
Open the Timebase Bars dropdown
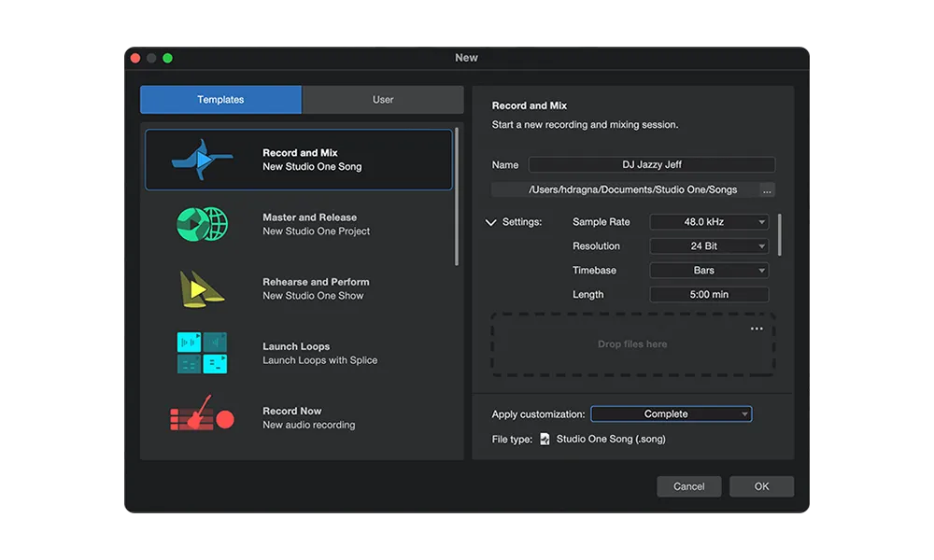point(709,271)
